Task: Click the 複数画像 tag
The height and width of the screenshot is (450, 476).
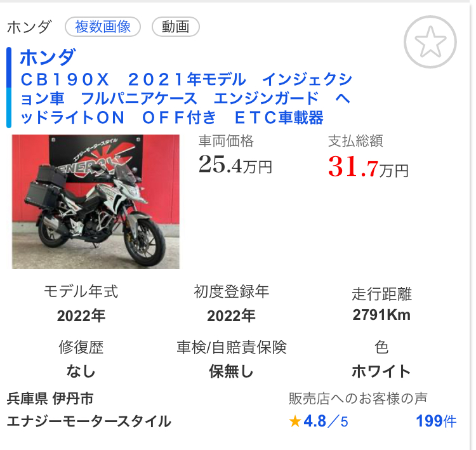Action: [103, 27]
